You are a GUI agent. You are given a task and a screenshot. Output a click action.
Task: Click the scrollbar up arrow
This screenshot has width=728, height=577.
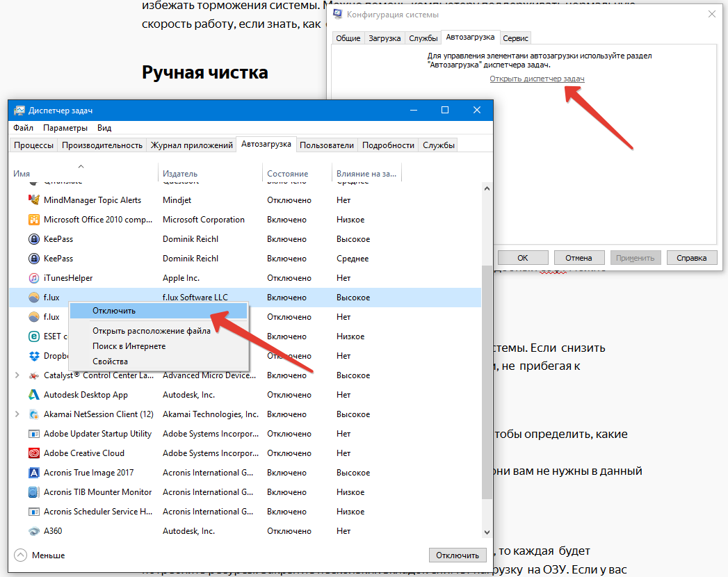pyautogui.click(x=487, y=188)
